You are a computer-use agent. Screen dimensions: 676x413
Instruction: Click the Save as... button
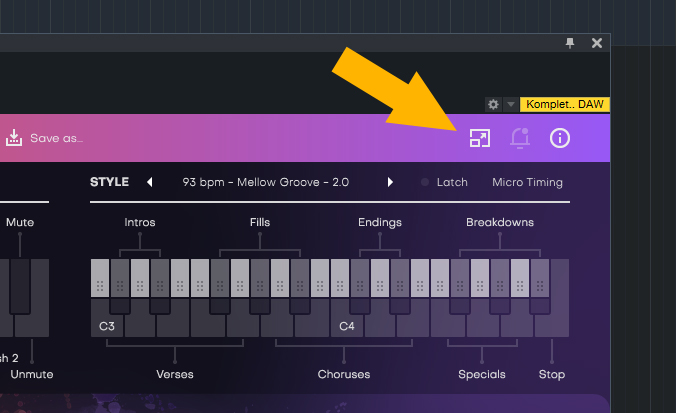pos(56,138)
